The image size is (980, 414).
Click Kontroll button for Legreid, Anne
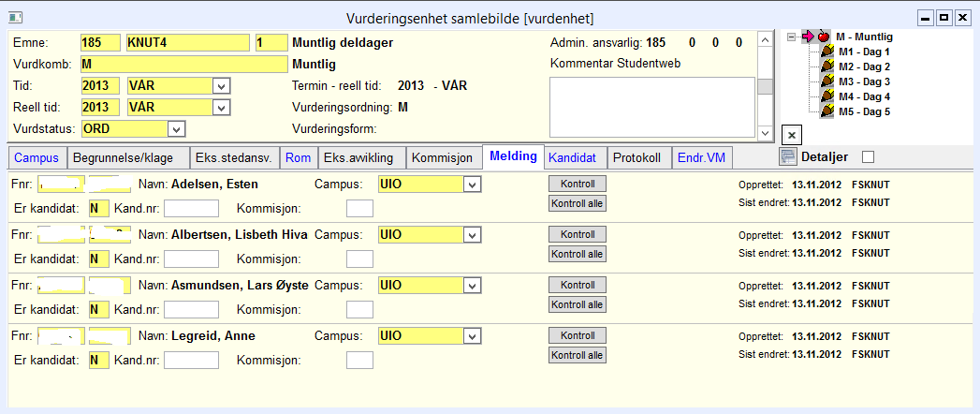[578, 336]
